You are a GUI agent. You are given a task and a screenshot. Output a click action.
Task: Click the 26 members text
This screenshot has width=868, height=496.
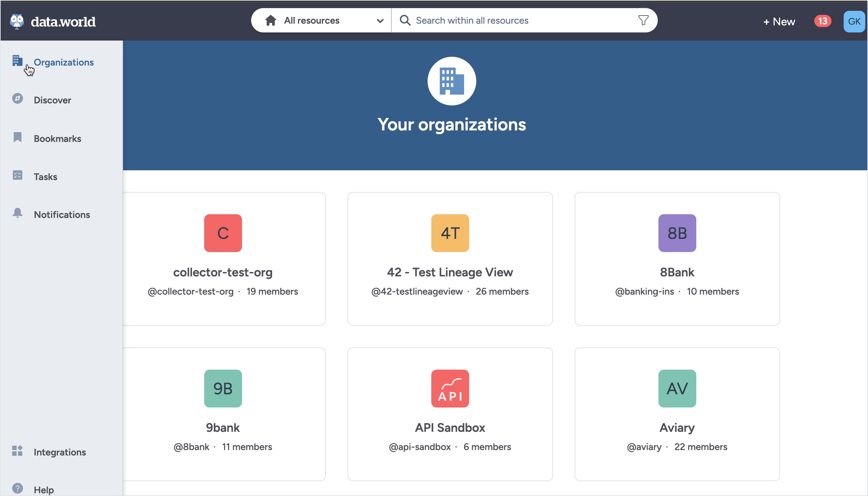click(502, 292)
